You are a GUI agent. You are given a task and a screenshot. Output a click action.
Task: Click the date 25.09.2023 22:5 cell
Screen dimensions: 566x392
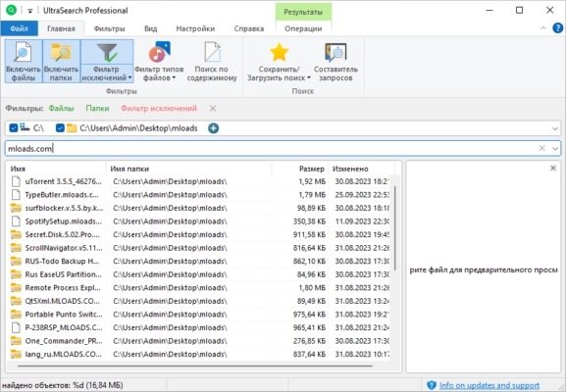click(362, 195)
